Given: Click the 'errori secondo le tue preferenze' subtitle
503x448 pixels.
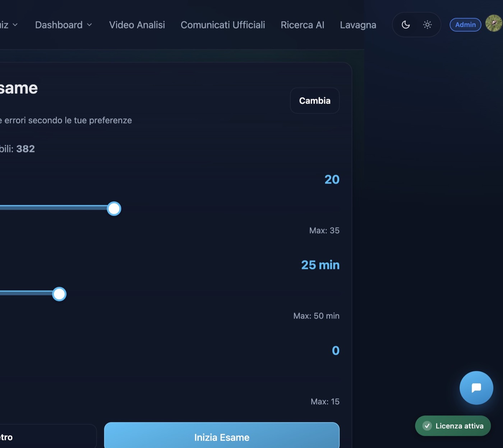Looking at the screenshot, I should (68, 120).
